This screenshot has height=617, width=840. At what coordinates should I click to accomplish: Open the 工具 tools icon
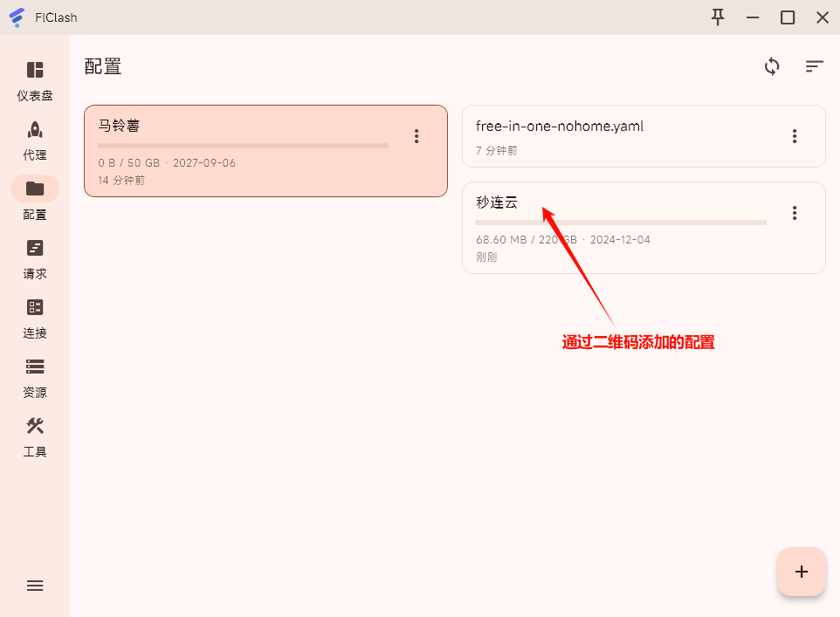pyautogui.click(x=35, y=427)
